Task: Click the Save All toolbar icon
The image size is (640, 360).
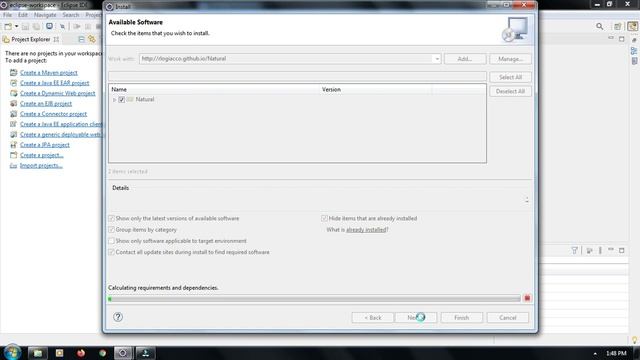Action: (x=36, y=27)
